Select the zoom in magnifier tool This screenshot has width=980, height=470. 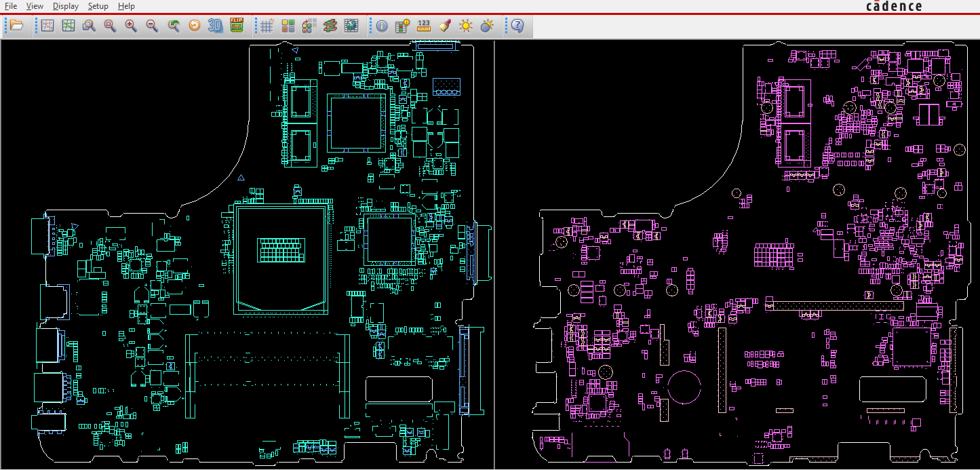click(131, 26)
